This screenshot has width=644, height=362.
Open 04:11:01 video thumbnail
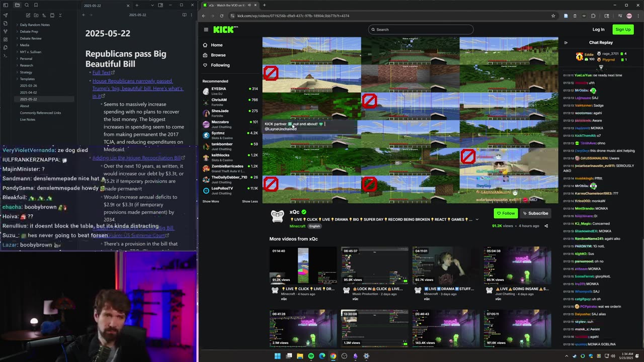pos(446,265)
